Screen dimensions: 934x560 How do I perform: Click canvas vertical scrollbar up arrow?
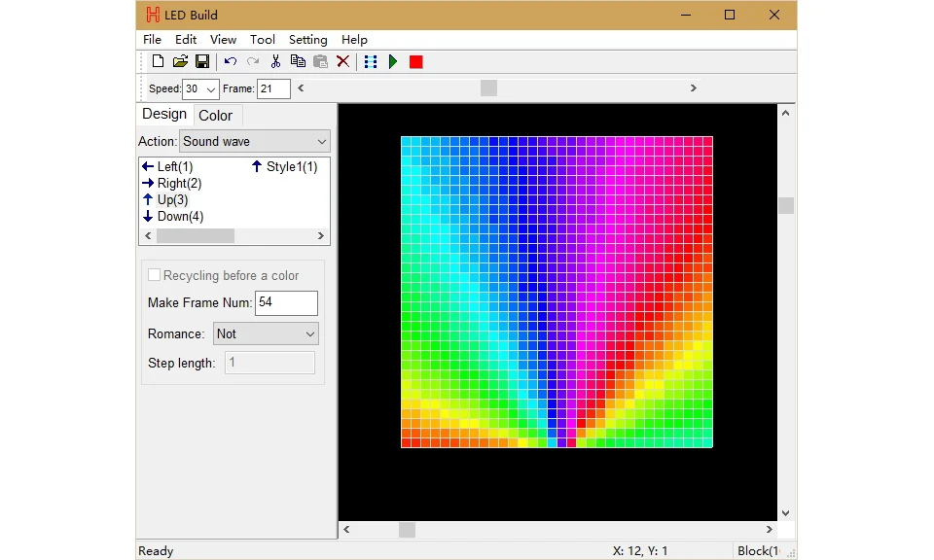[x=786, y=113]
